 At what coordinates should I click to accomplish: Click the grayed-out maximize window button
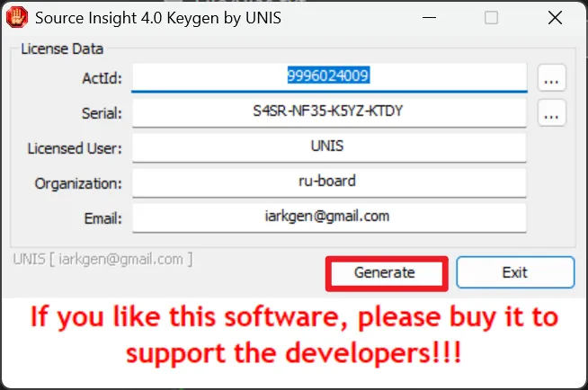coord(491,18)
